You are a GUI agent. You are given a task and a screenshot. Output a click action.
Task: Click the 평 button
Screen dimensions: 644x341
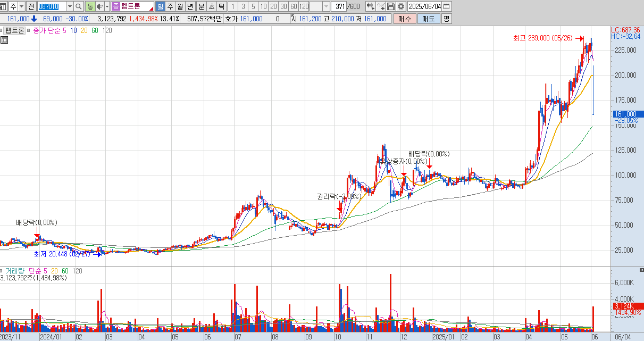[x=446, y=19]
